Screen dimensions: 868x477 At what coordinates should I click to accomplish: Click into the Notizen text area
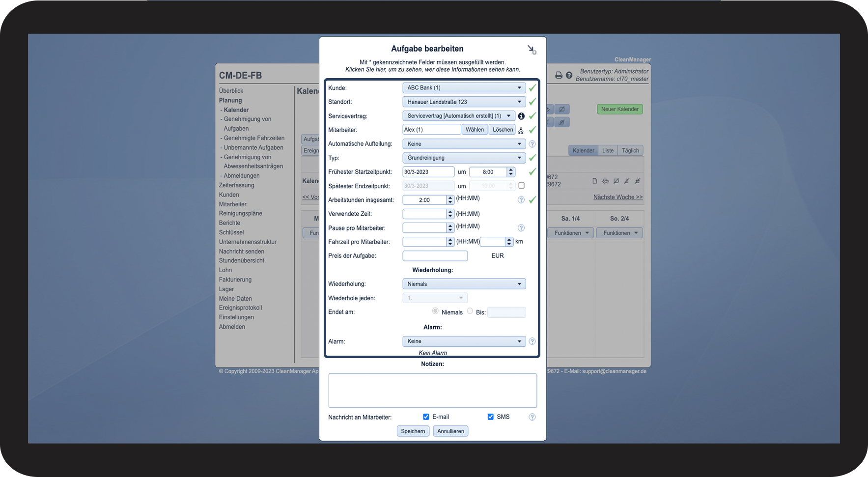click(433, 391)
